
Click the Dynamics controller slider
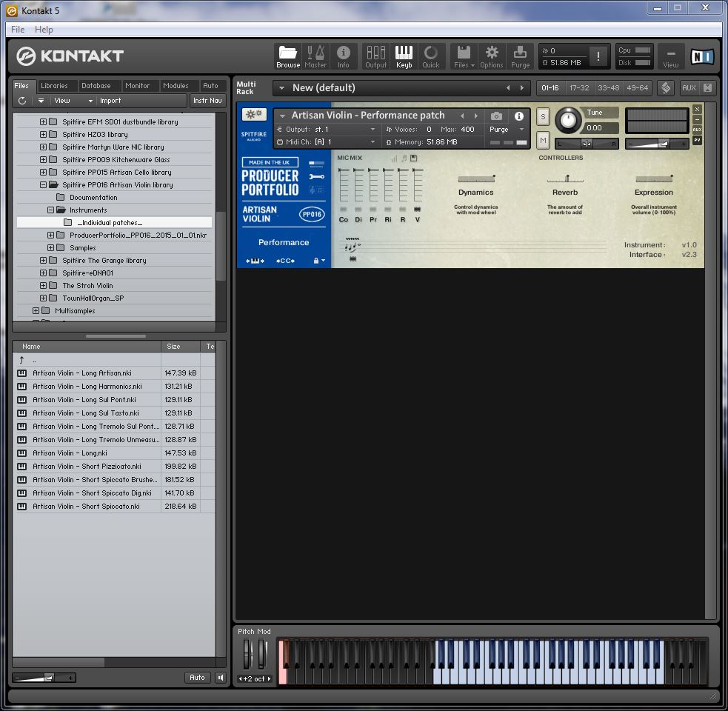coord(476,178)
